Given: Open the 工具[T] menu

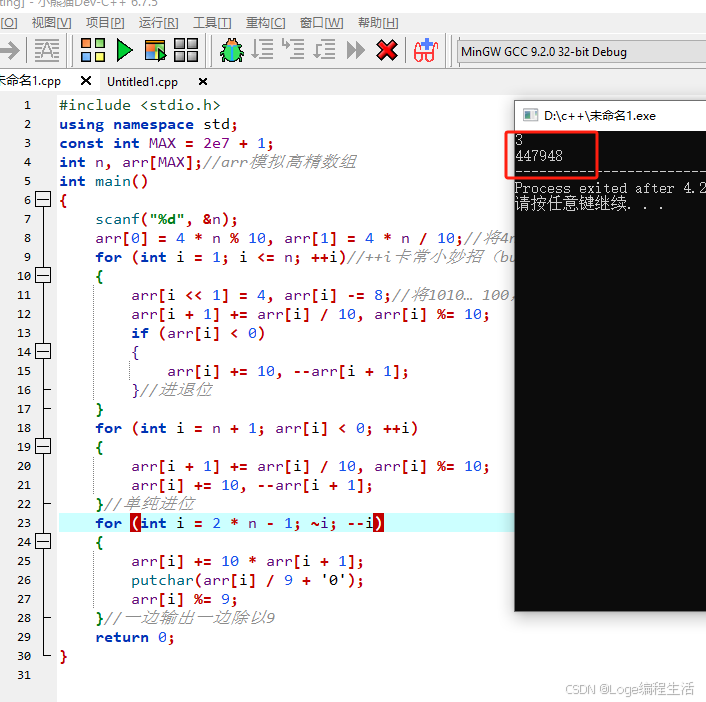Looking at the screenshot, I should (x=212, y=23).
